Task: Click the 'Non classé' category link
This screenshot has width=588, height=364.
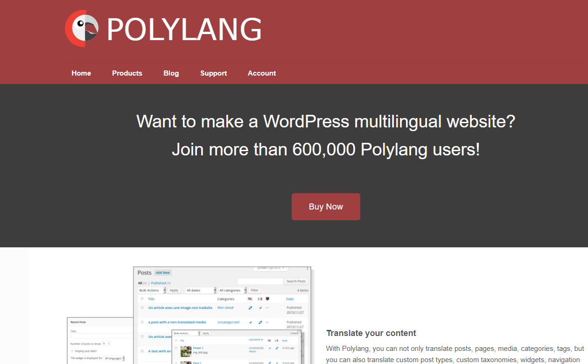Action: (x=225, y=308)
